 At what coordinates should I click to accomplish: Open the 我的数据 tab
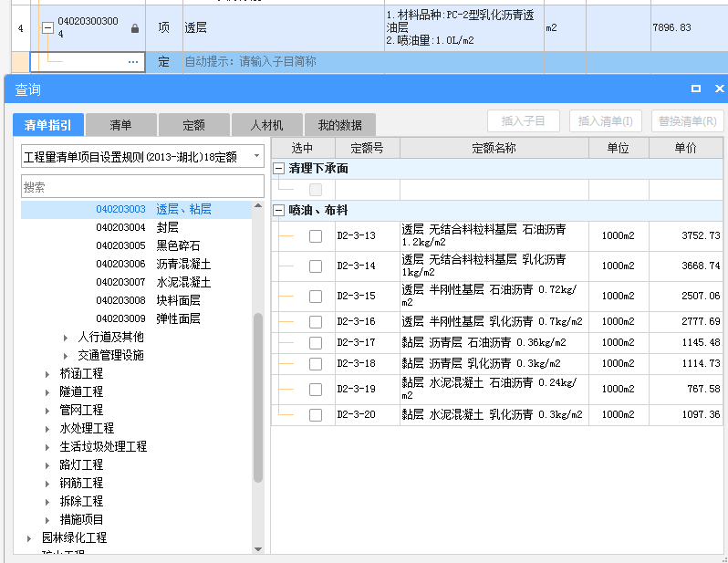[340, 124]
